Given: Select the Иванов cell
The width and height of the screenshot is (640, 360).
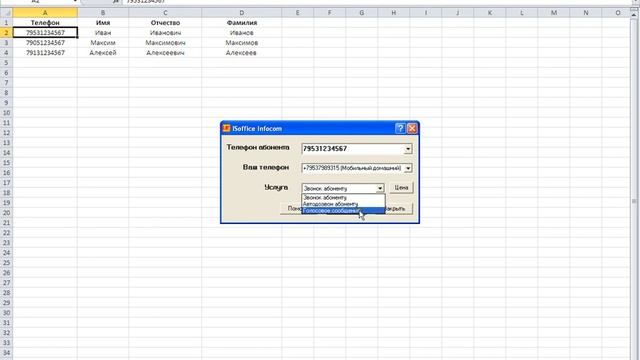Looking at the screenshot, I should click(242, 32).
